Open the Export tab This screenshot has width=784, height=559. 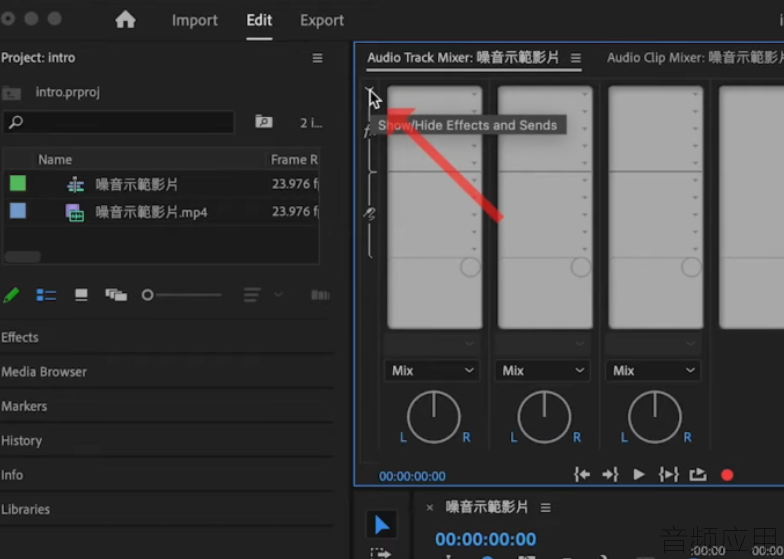click(x=322, y=20)
